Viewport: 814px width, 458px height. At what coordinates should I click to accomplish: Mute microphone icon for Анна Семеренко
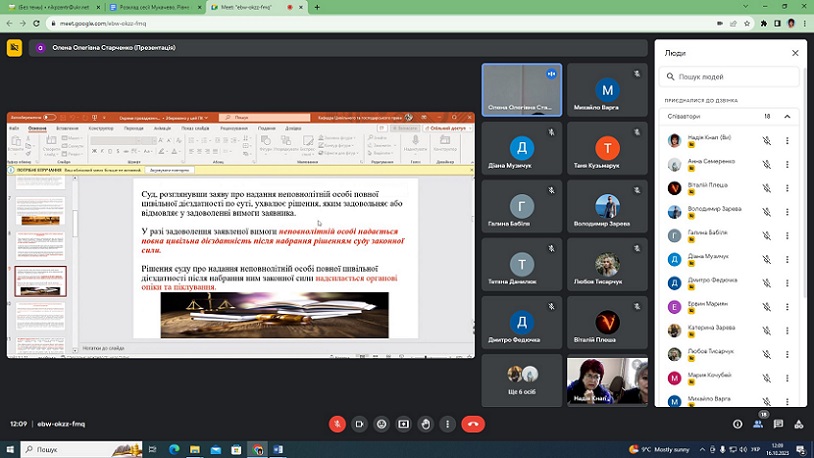766,164
